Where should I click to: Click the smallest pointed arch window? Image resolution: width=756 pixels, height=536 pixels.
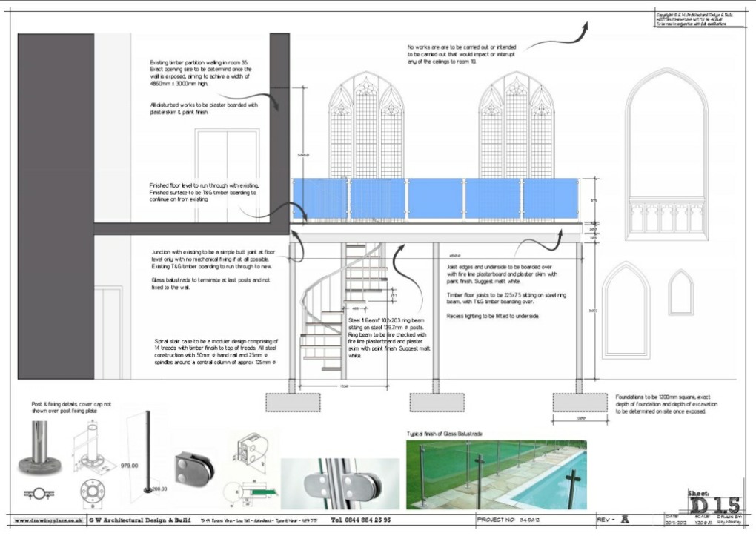[680, 293]
